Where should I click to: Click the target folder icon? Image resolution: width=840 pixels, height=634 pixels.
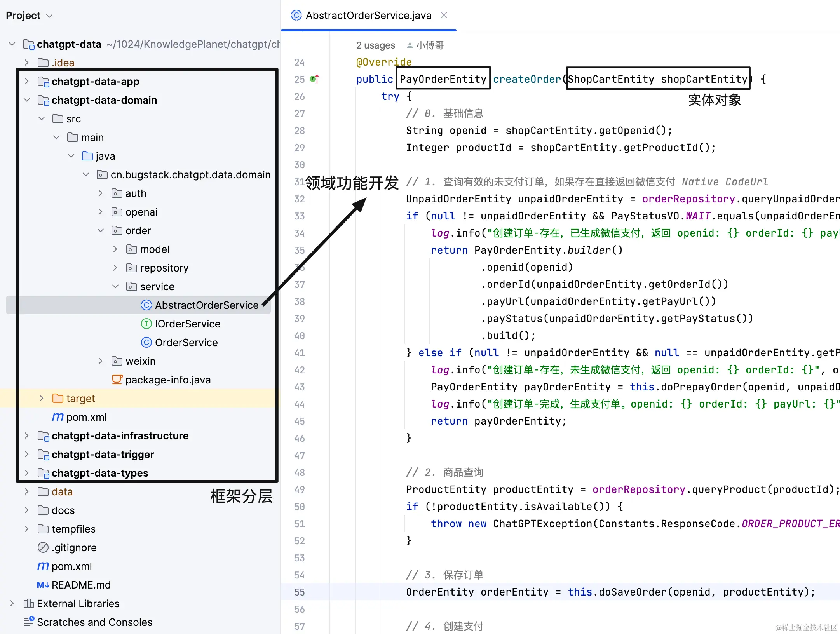point(58,398)
